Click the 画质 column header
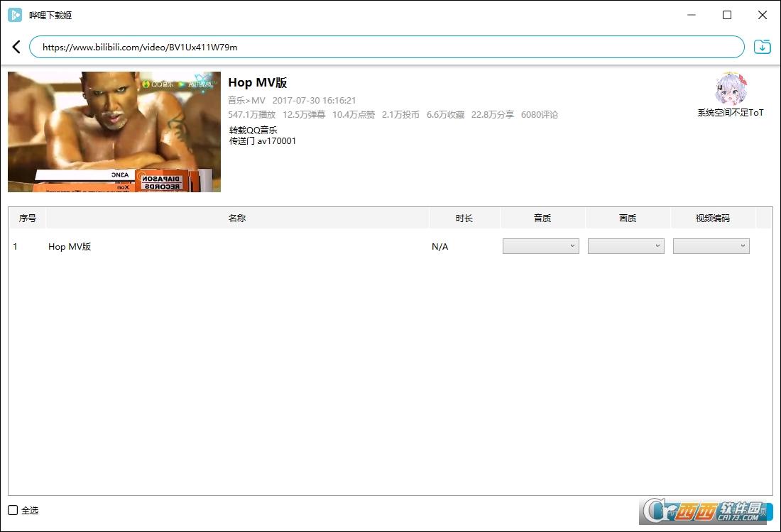This screenshot has width=781, height=532. point(628,218)
